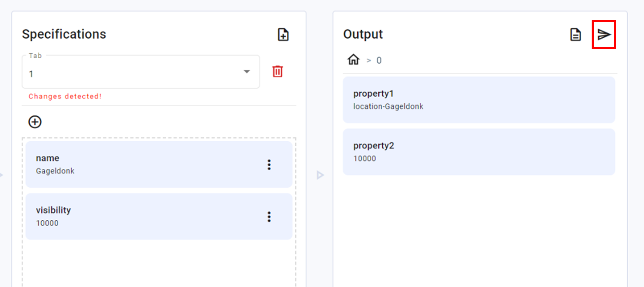Viewport: 644px width, 287px height.
Task: Open the Tab dropdown showing 1
Action: (x=133, y=74)
